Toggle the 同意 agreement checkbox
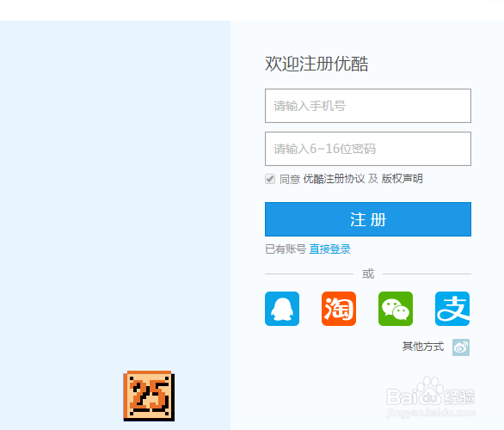Image resolution: width=504 pixels, height=430 pixels. 270,179
